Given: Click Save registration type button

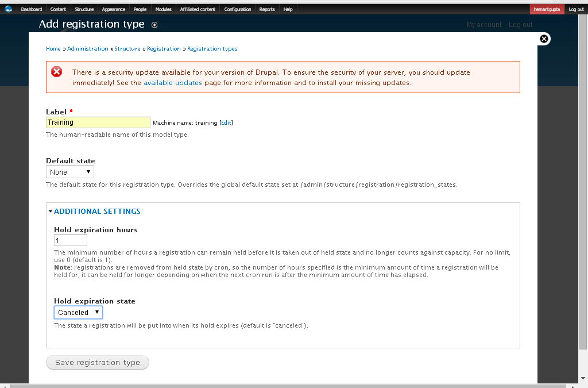Looking at the screenshot, I should click(x=98, y=363).
